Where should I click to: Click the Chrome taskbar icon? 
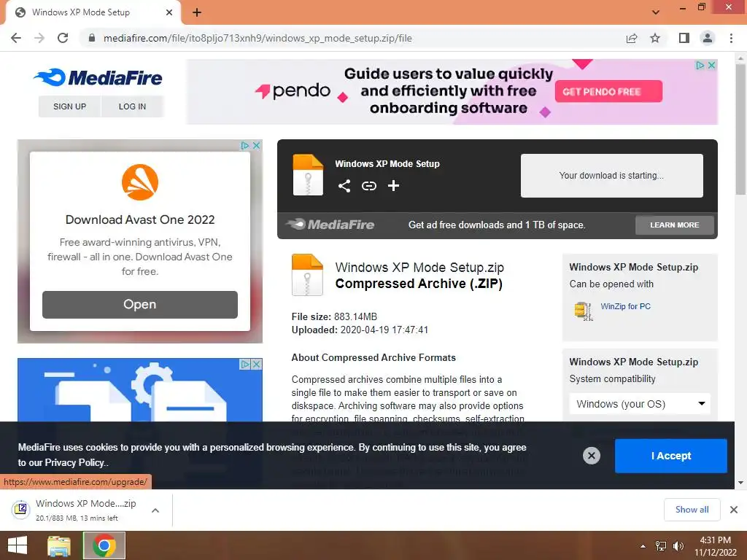(x=104, y=545)
